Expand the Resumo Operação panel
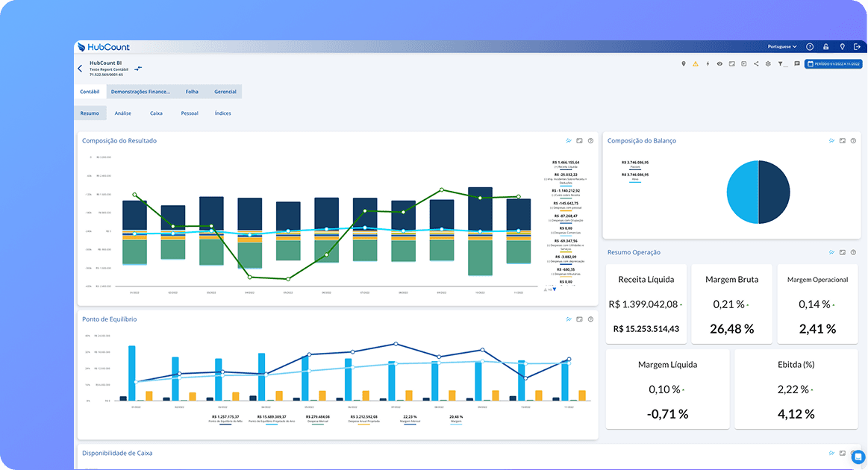868x470 pixels. pyautogui.click(x=843, y=252)
